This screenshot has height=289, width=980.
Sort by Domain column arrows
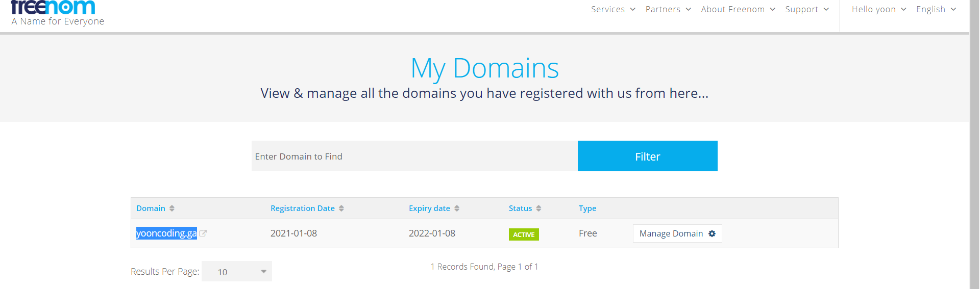[x=172, y=208]
